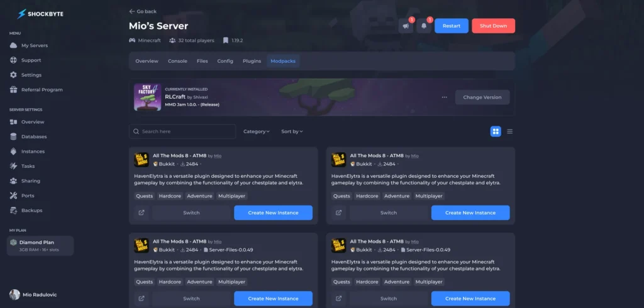The height and width of the screenshot is (308, 644).
Task: Click the red Shut Down button
Action: [493, 26]
